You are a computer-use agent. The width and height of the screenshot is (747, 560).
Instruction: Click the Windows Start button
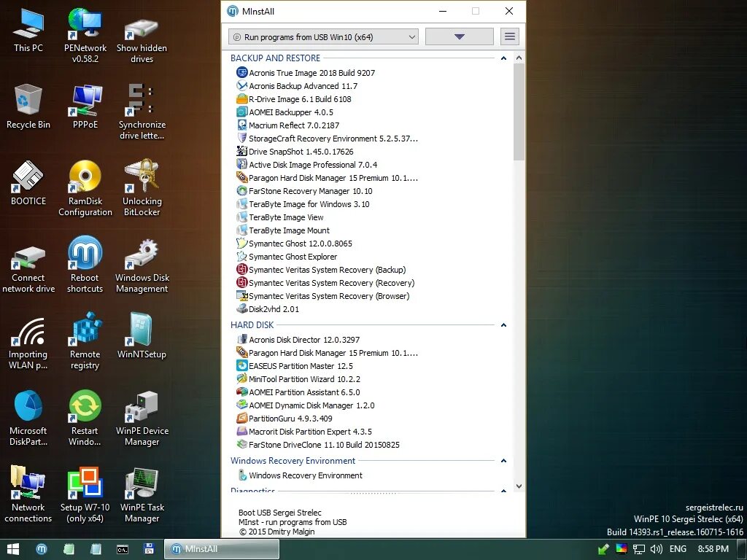point(13,549)
